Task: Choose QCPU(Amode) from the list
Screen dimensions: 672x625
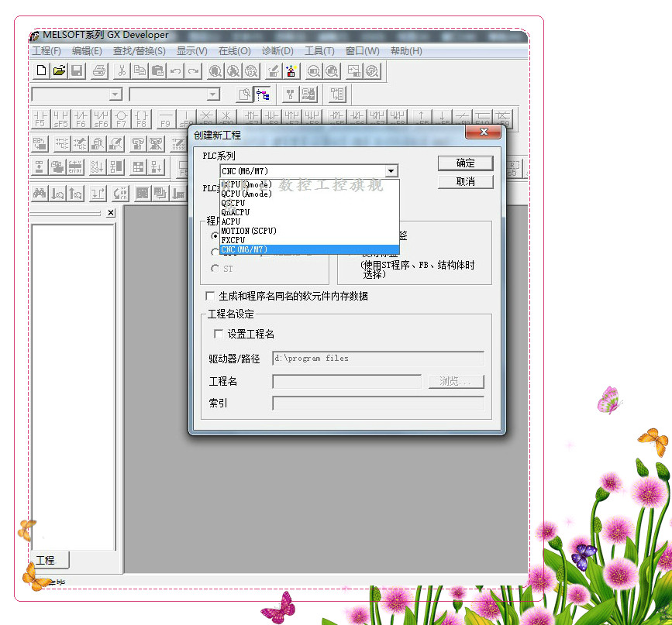Action: [x=309, y=194]
